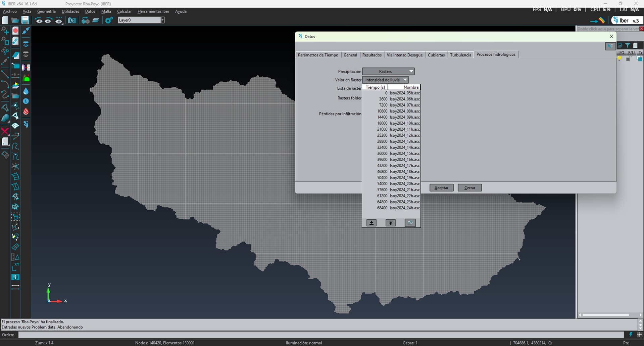Open the Calcular menu
Viewport: 644px width, 346px height.
124,11
